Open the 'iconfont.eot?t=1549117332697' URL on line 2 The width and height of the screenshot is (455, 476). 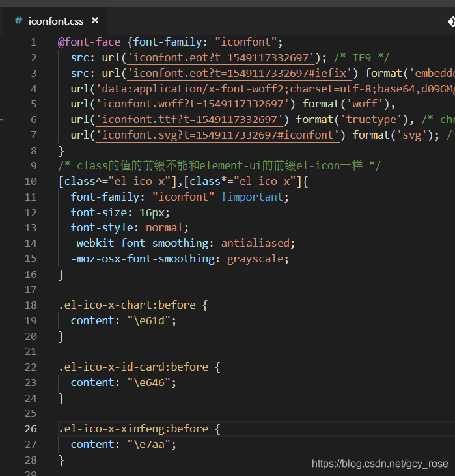pos(221,58)
